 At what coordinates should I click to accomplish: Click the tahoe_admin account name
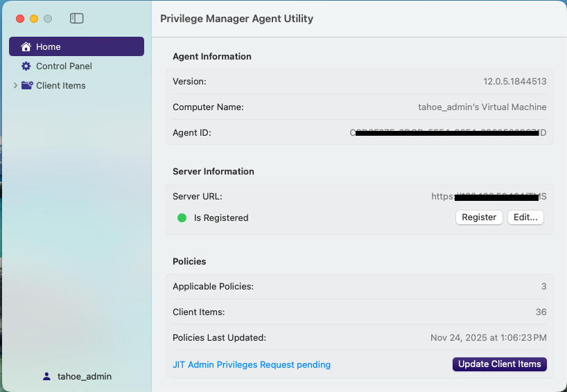[85, 376]
